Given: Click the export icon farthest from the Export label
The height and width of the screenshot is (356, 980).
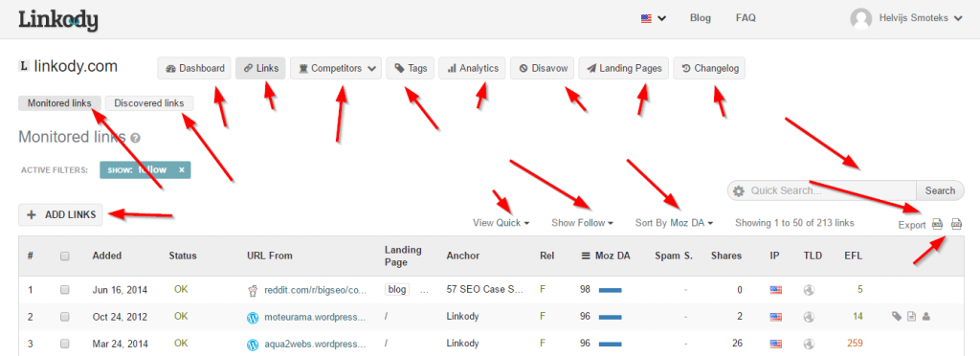Looking at the screenshot, I should point(956,224).
